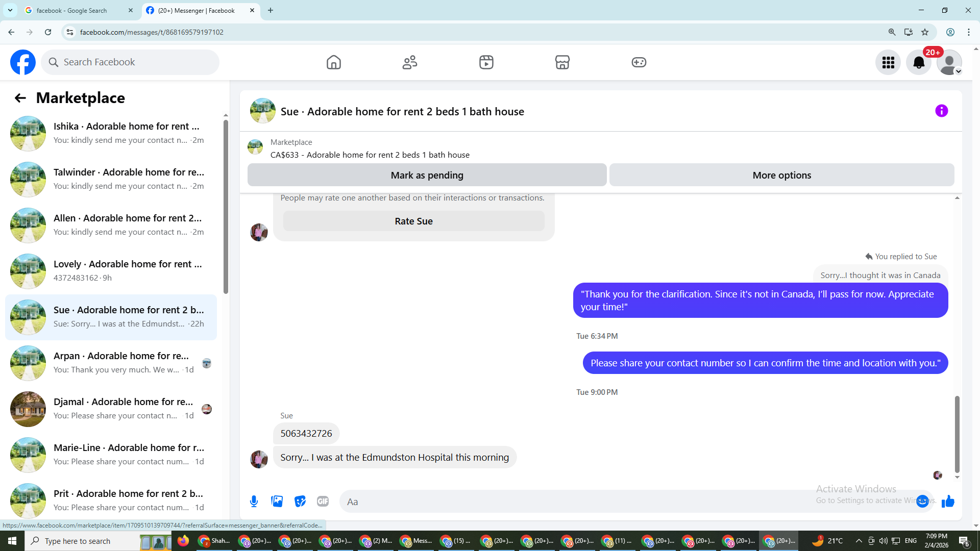Open More options for the listing
This screenshot has height=551, width=980.
click(x=781, y=175)
